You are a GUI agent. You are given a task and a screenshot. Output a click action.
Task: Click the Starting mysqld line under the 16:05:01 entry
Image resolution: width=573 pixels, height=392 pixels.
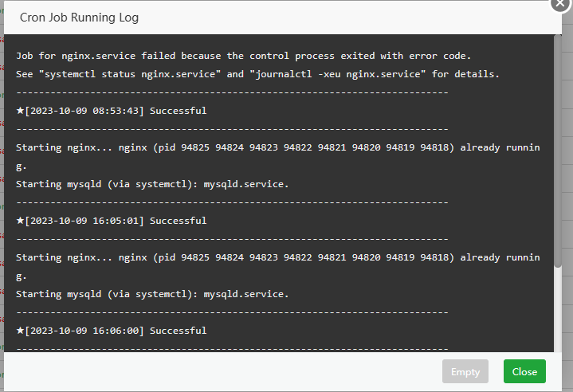pyautogui.click(x=152, y=294)
